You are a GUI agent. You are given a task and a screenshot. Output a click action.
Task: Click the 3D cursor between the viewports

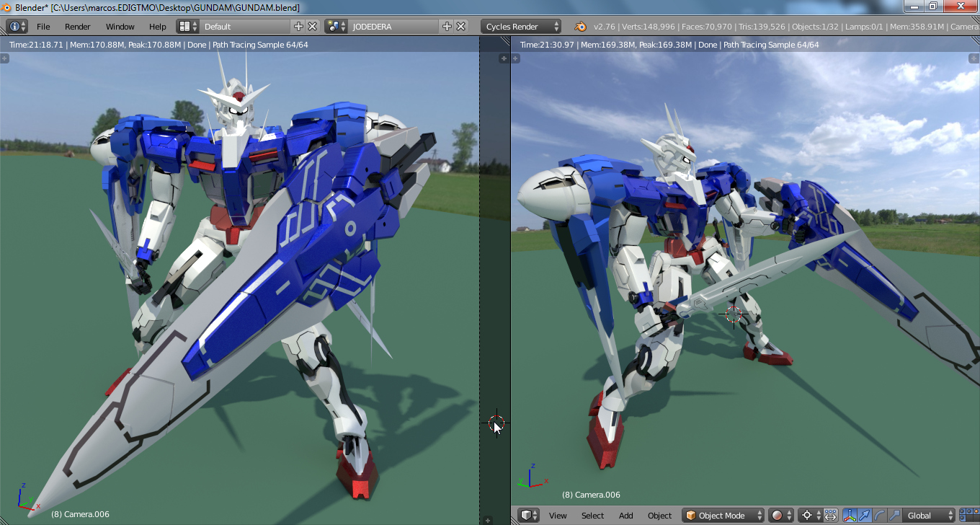pos(496,423)
